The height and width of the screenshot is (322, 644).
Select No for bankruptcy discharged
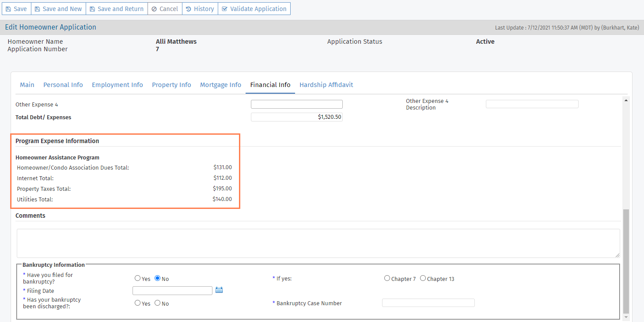coord(158,303)
